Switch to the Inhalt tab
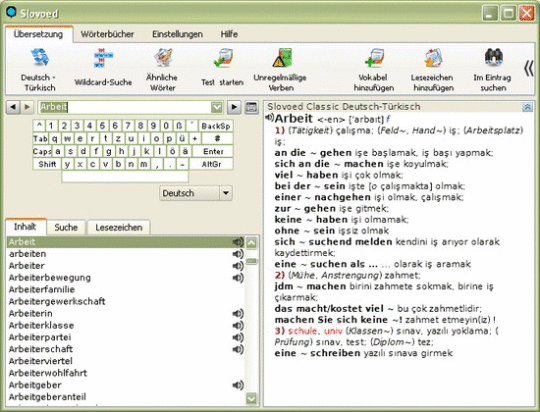The width and height of the screenshot is (540, 412). point(25,227)
